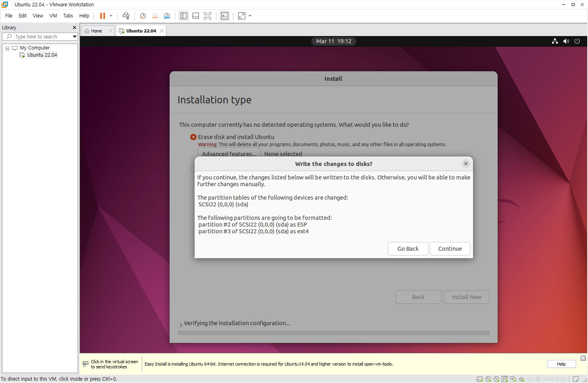Close the Home tab
The height and width of the screenshot is (383, 588).
[x=110, y=31]
